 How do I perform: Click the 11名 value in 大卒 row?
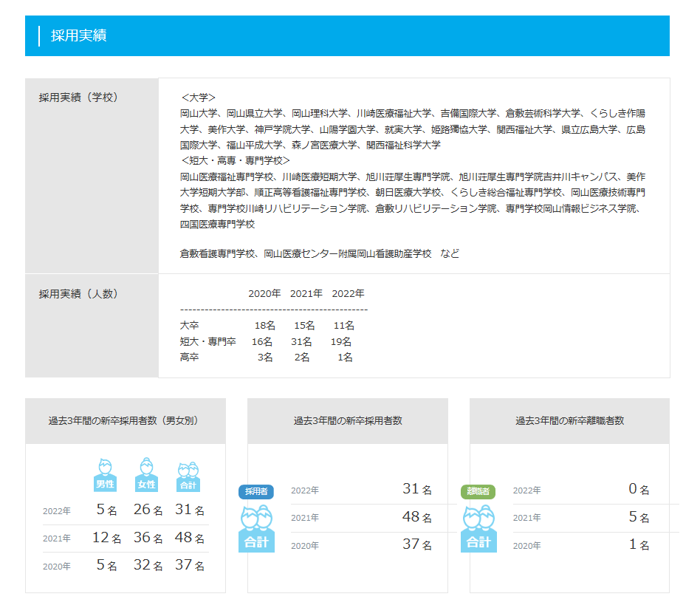pos(344,326)
